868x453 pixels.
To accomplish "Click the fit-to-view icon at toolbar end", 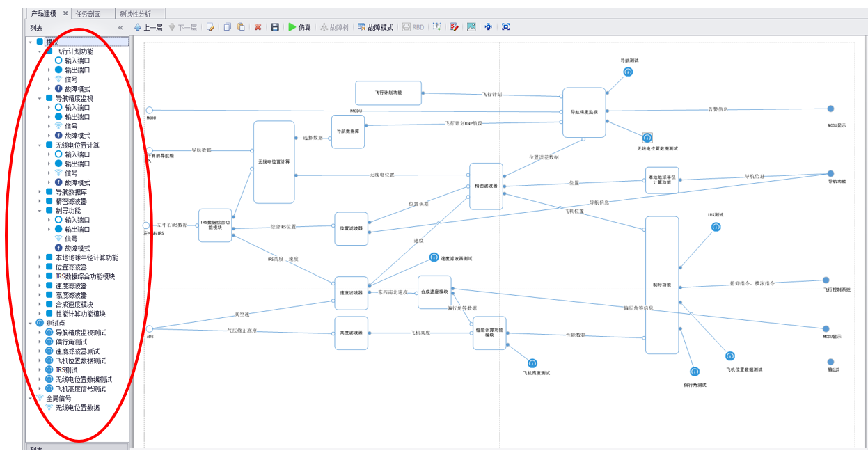I will (x=505, y=27).
